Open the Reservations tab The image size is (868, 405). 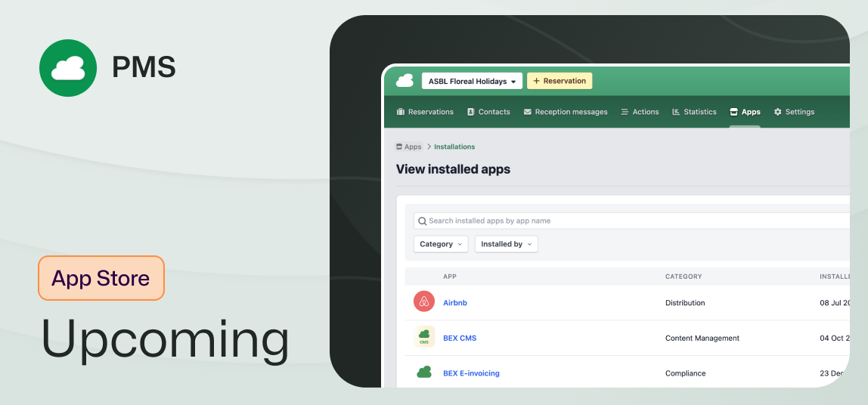pyautogui.click(x=424, y=112)
